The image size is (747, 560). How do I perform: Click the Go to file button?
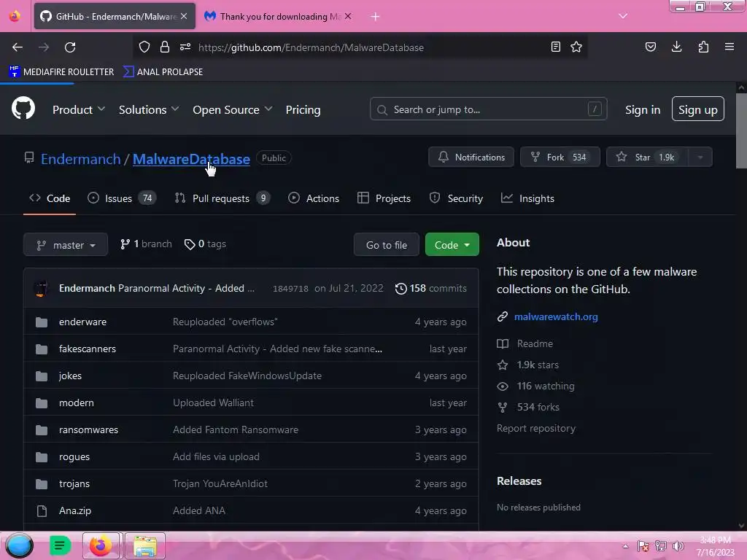tap(387, 245)
